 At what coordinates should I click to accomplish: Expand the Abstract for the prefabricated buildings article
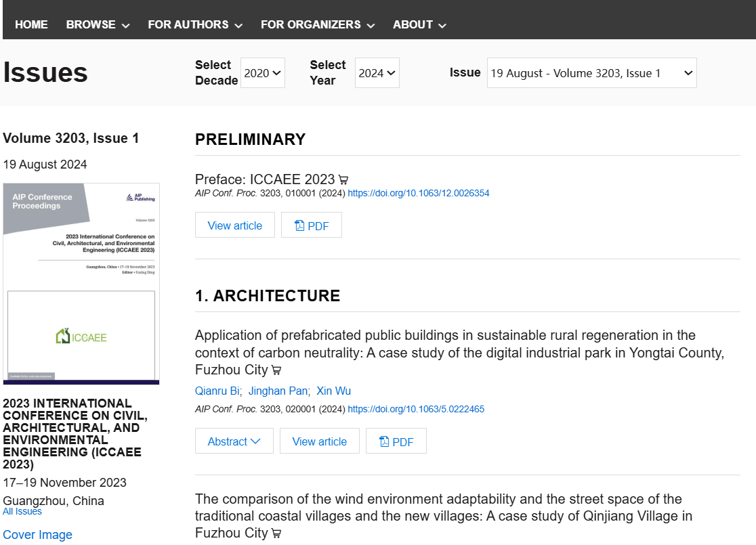[234, 441]
